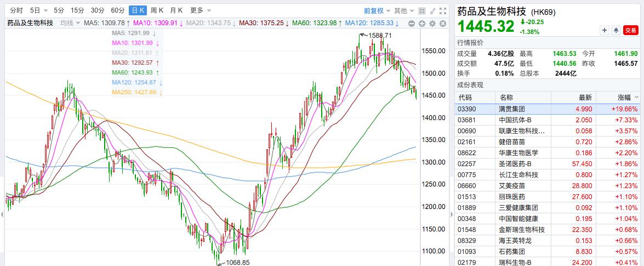The height and width of the screenshot is (266, 644).
Task: Toggle MA10 moving average line
Action: coord(158,23)
